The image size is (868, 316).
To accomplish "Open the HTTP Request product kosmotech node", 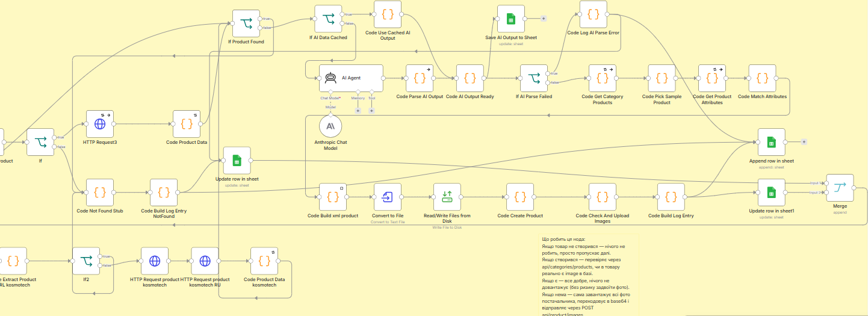I will [155, 261].
